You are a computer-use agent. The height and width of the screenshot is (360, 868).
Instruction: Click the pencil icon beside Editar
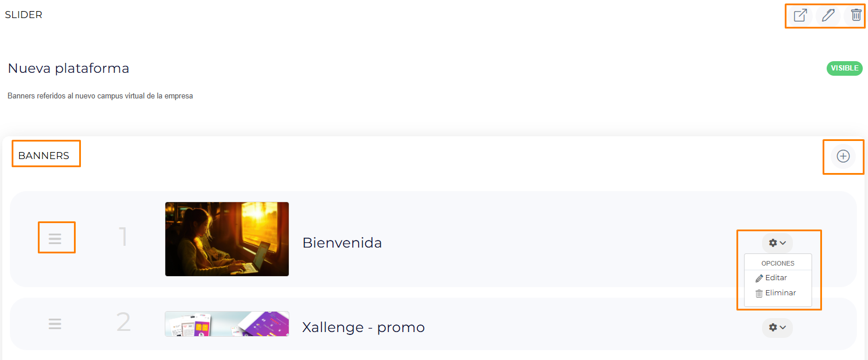[x=759, y=278]
